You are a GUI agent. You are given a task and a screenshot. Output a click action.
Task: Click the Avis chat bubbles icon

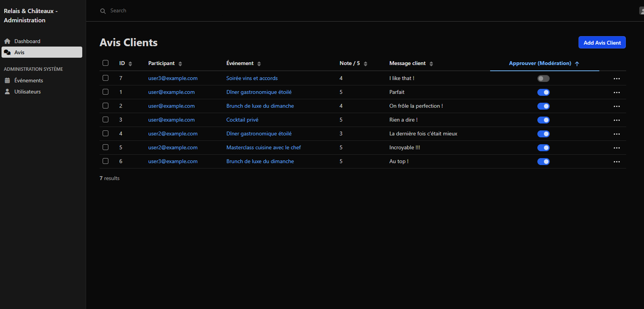pos(7,52)
